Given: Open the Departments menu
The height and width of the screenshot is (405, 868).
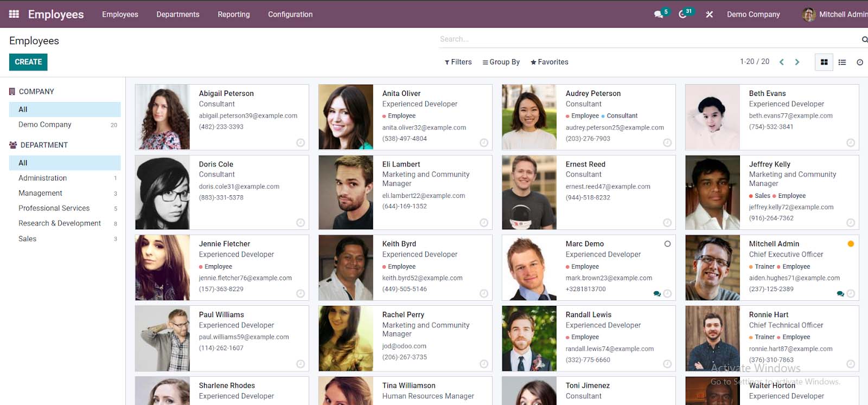Looking at the screenshot, I should (178, 15).
